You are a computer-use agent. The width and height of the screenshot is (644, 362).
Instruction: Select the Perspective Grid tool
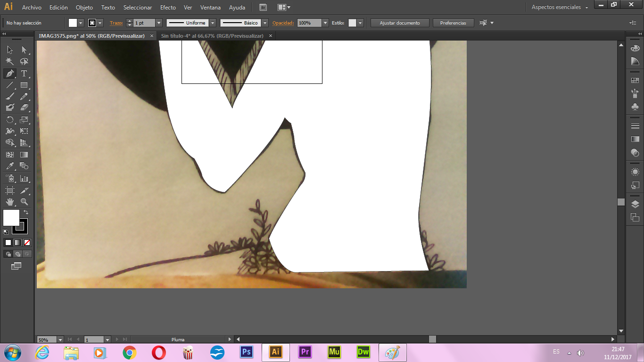[x=24, y=143]
